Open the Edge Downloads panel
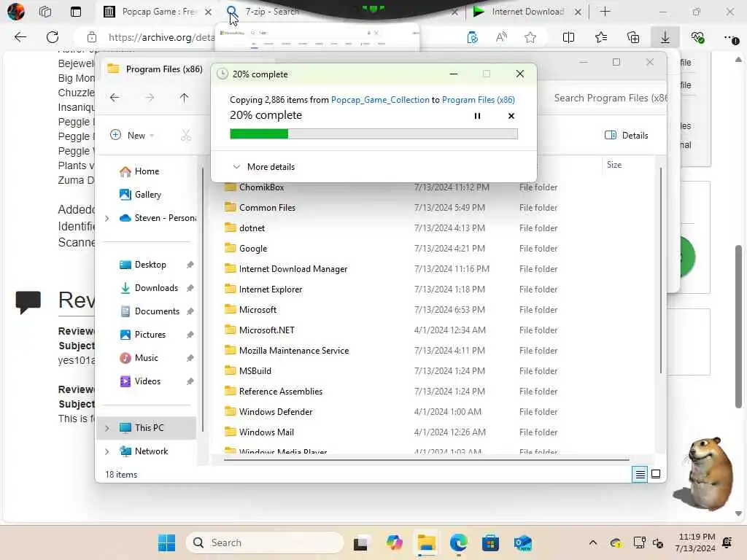747x560 pixels. [665, 37]
